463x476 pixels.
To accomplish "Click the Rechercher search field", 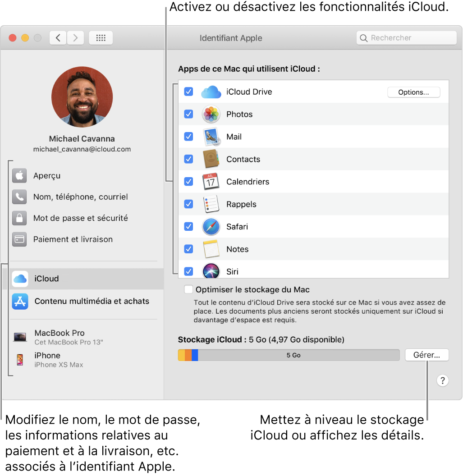I will 407,38.
